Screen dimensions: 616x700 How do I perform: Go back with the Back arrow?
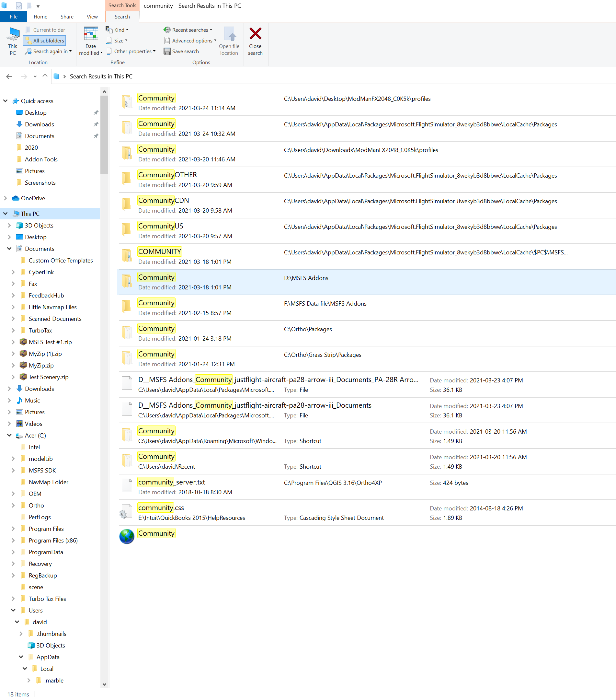pyautogui.click(x=9, y=77)
